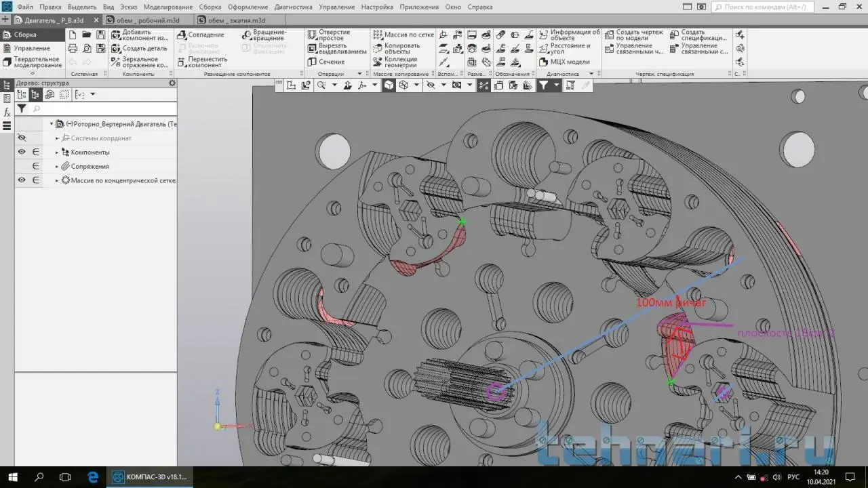Screen dimensions: 868x488
Task: Hide 'Компоненты' using its eye icon
Action: [22, 152]
